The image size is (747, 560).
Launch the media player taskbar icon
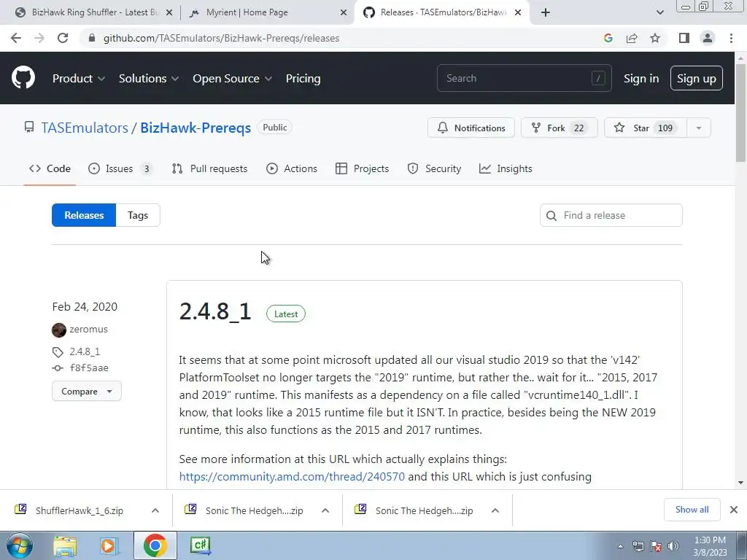[109, 545]
